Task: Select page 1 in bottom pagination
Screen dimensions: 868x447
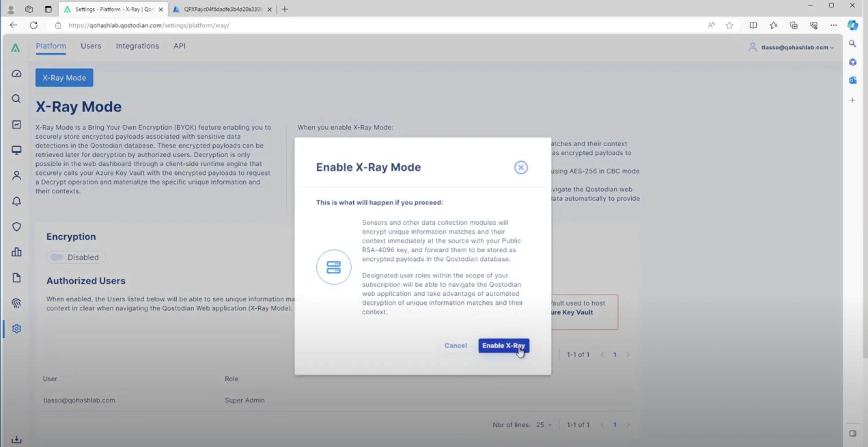Action: coord(615,425)
